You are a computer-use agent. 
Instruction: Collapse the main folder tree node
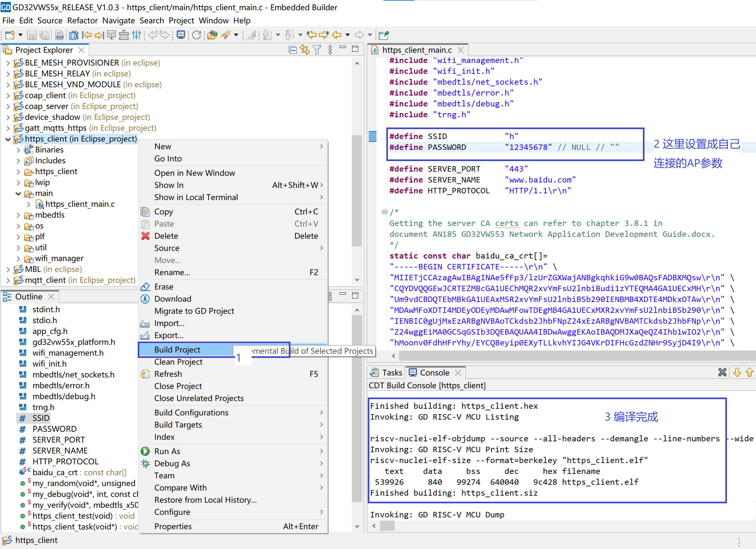pyautogui.click(x=18, y=194)
